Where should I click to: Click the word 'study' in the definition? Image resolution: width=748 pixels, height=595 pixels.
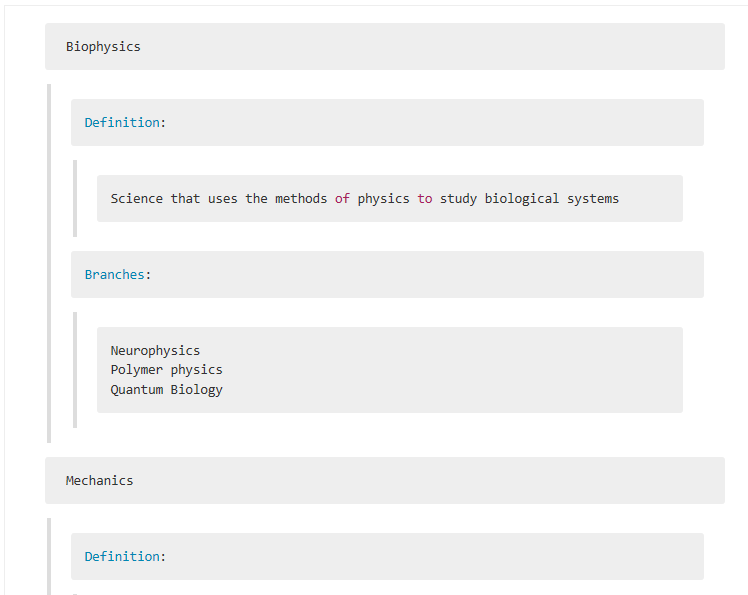coord(458,198)
